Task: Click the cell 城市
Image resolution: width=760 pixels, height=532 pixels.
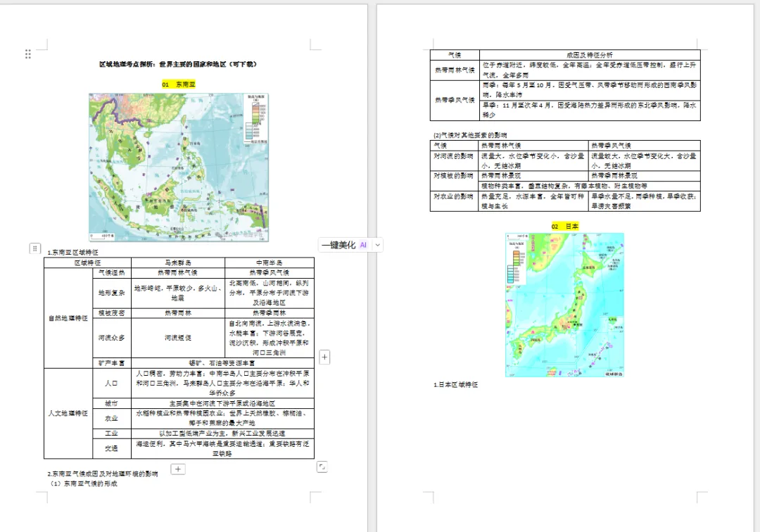Action: coord(111,403)
